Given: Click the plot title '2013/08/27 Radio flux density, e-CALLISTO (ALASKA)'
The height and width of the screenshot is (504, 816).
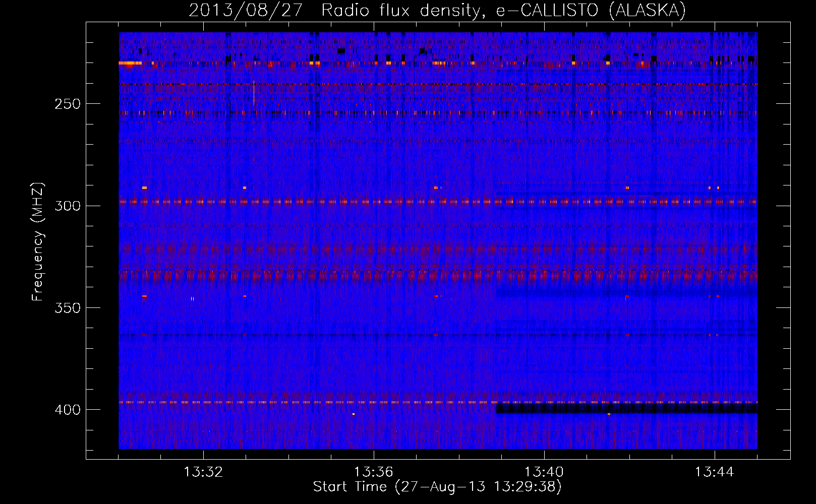Looking at the screenshot, I should (437, 11).
